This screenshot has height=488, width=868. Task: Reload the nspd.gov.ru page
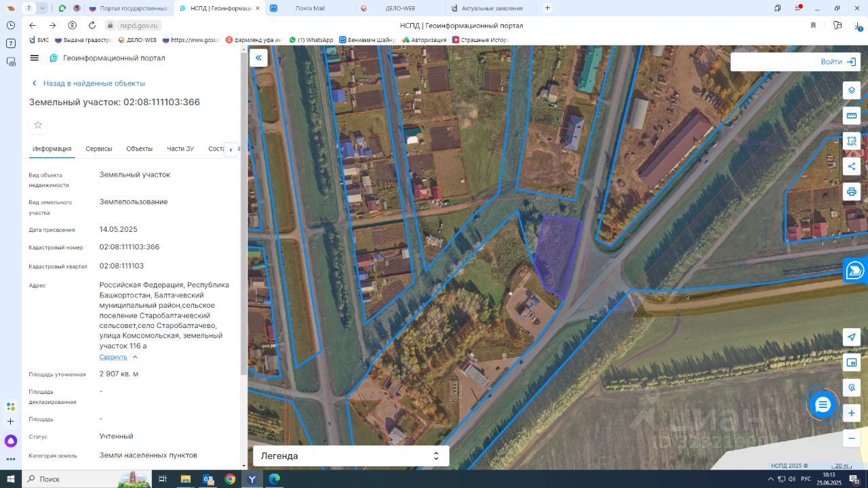pyautogui.click(x=92, y=25)
